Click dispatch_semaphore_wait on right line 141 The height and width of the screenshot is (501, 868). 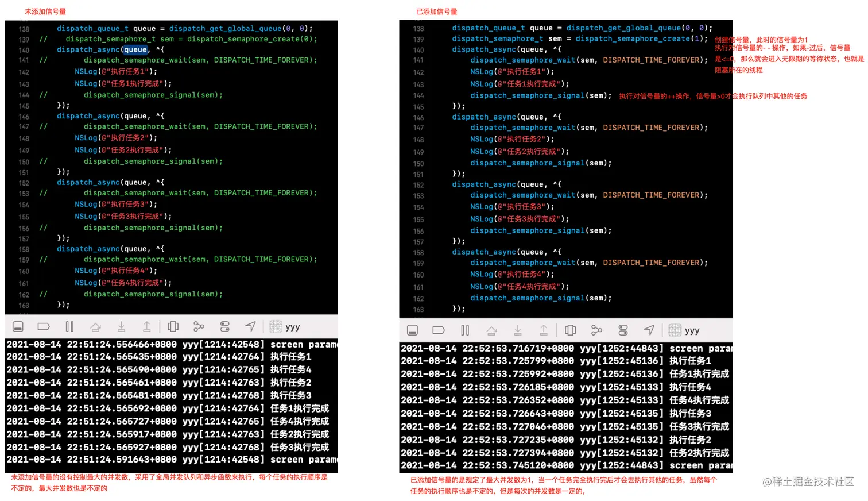(523, 60)
